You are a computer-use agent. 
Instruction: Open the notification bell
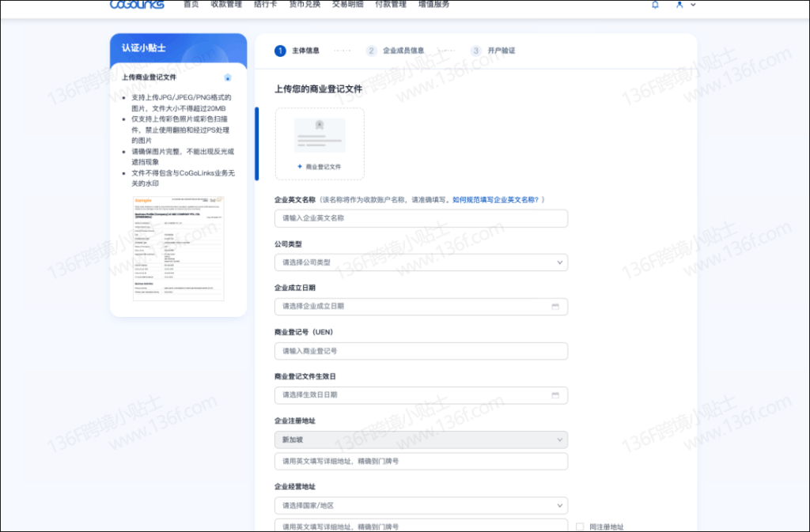tap(655, 5)
